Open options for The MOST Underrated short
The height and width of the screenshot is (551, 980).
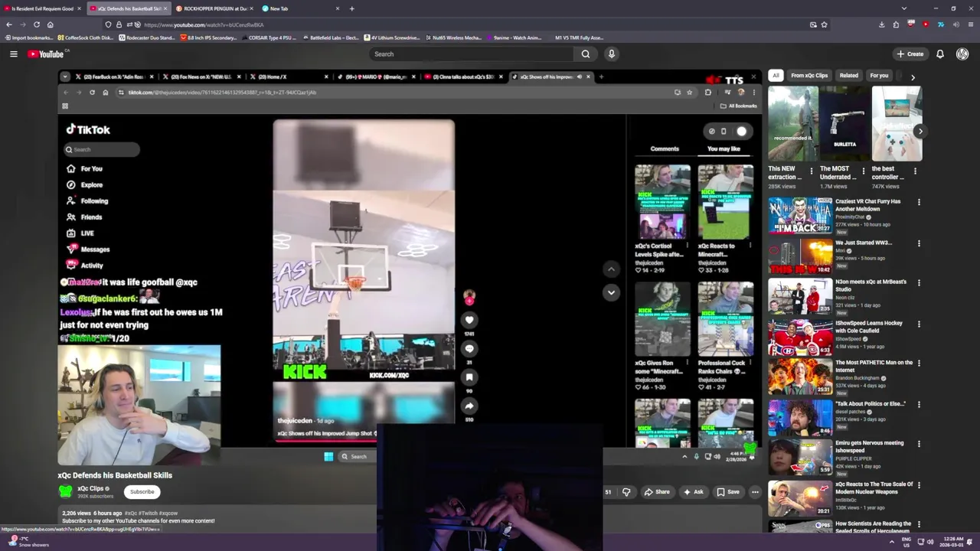[x=864, y=171]
